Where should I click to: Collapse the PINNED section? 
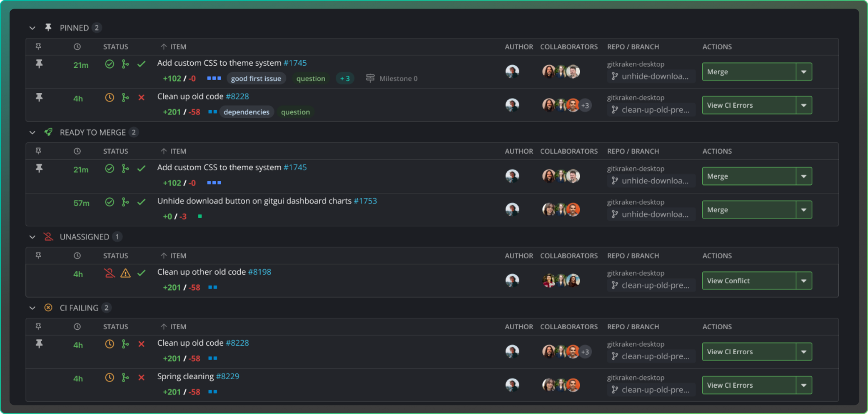[x=32, y=28]
